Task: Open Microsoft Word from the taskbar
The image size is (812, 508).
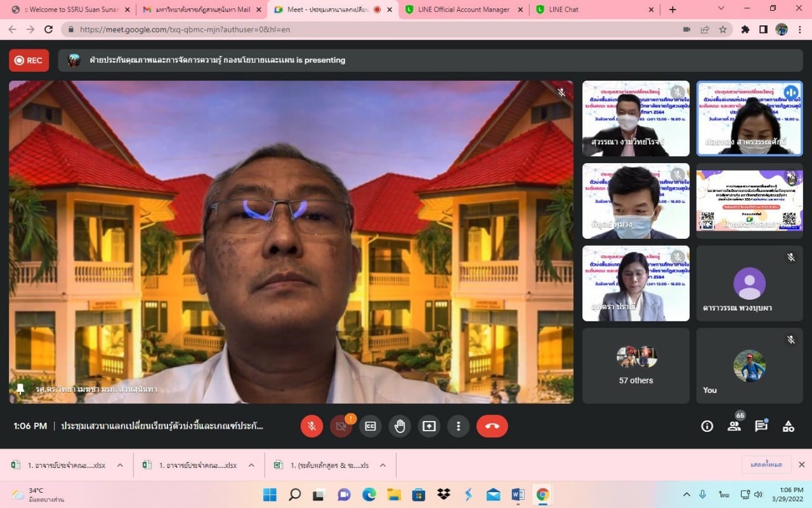Action: click(518, 495)
